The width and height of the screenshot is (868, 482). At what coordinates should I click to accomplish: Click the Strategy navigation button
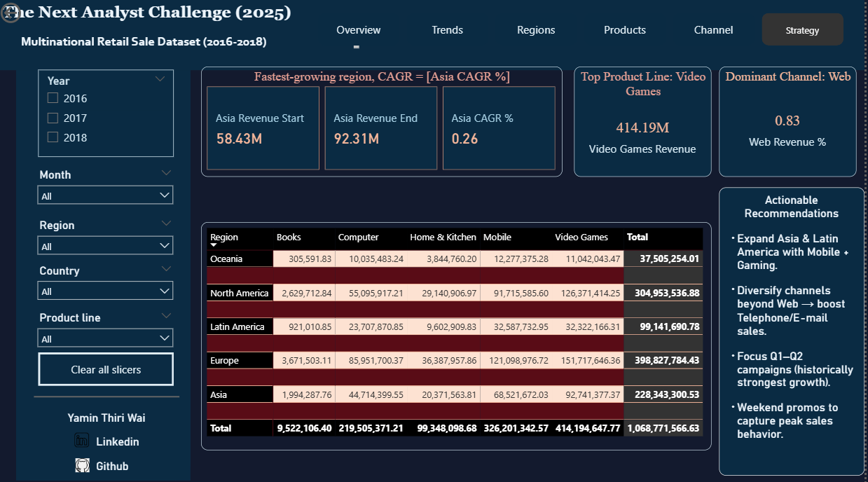point(802,30)
